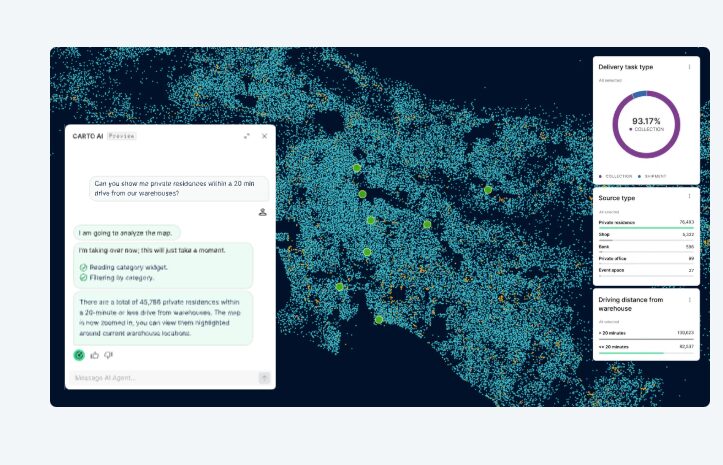The width and height of the screenshot is (723, 465).
Task: Select the Event space category row
Action: [646, 270]
